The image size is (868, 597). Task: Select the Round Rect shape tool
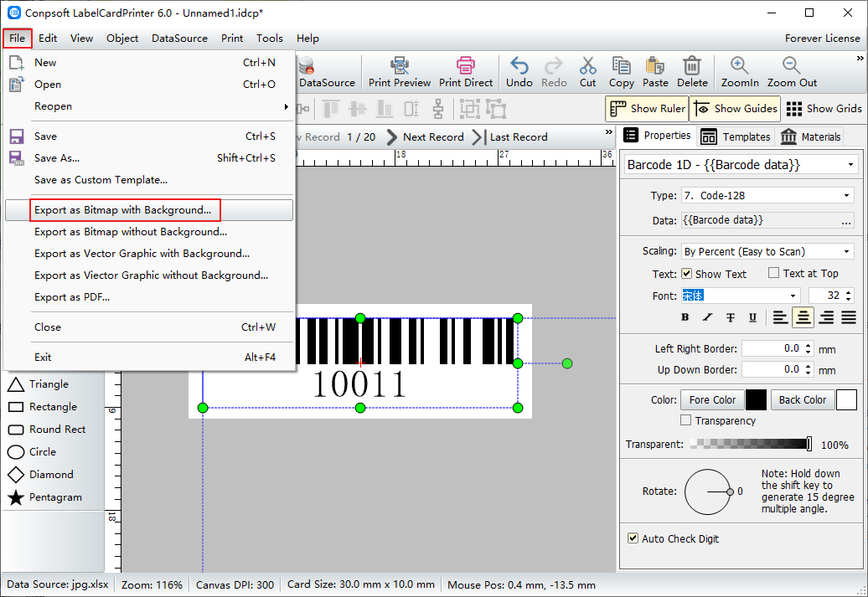(x=47, y=430)
